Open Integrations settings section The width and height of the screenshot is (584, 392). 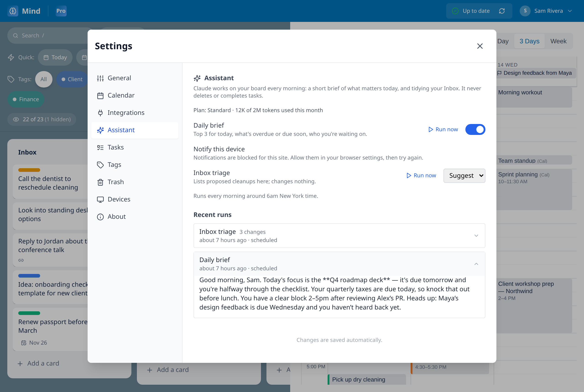click(x=135, y=113)
